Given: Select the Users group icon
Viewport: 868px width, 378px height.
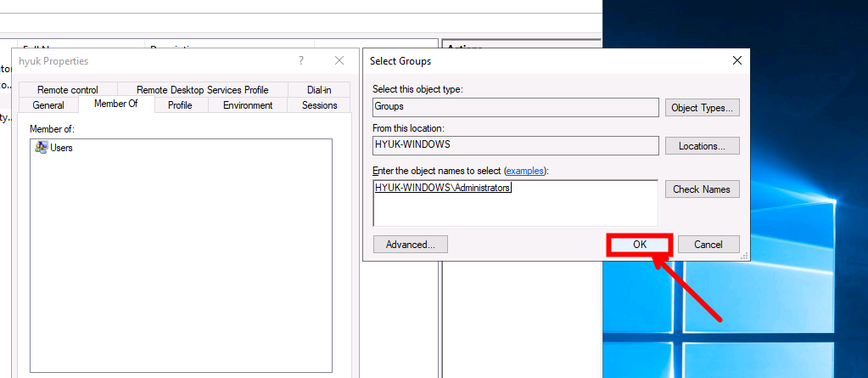Looking at the screenshot, I should pyautogui.click(x=41, y=148).
